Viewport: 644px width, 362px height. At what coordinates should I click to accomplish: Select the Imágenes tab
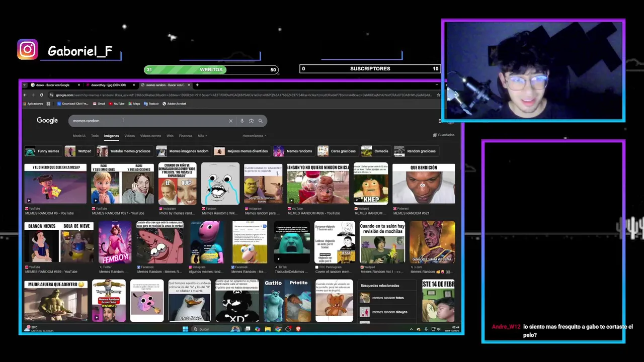(x=111, y=136)
